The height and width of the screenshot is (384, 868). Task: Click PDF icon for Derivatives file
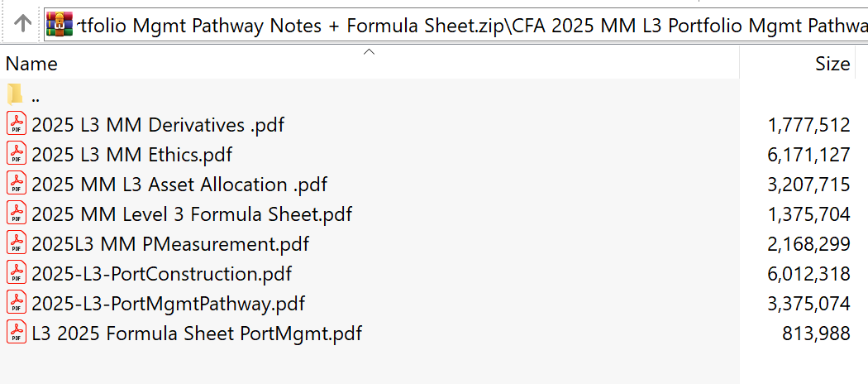coord(16,125)
